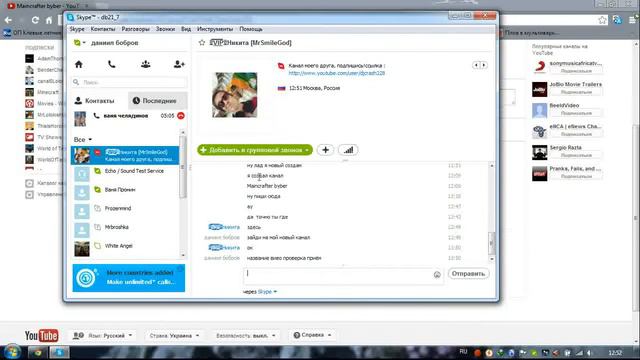The image size is (640, 360).
Task: End the call with ваня челядинов
Action: 181,116
